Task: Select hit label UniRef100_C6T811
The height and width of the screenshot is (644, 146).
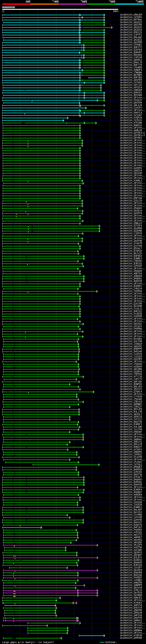Action: coord(131,464)
